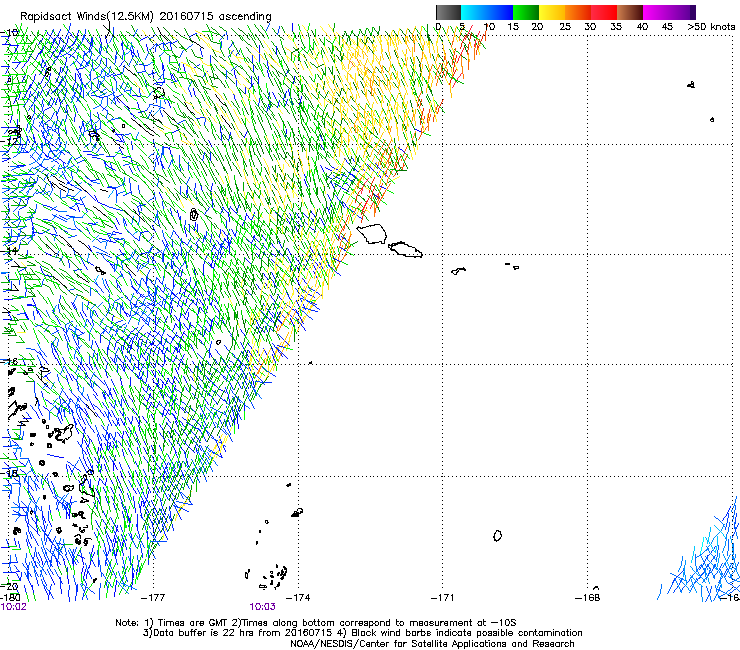Click the "-180" longitude axis label
Screen dimensions: 740x650
[x=10, y=598]
